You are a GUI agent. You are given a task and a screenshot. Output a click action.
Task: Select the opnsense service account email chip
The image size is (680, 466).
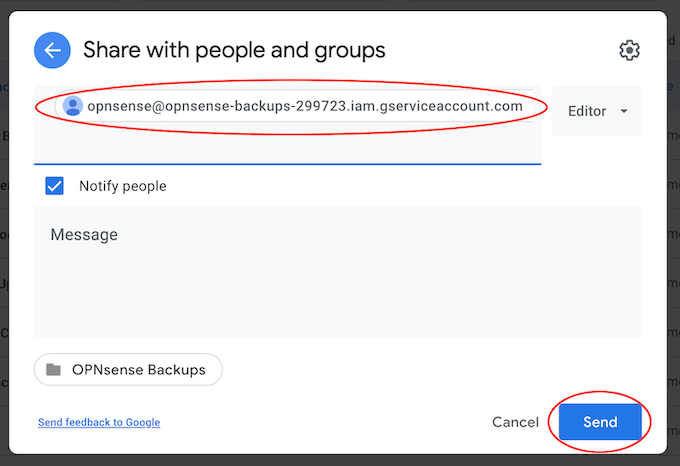point(304,106)
